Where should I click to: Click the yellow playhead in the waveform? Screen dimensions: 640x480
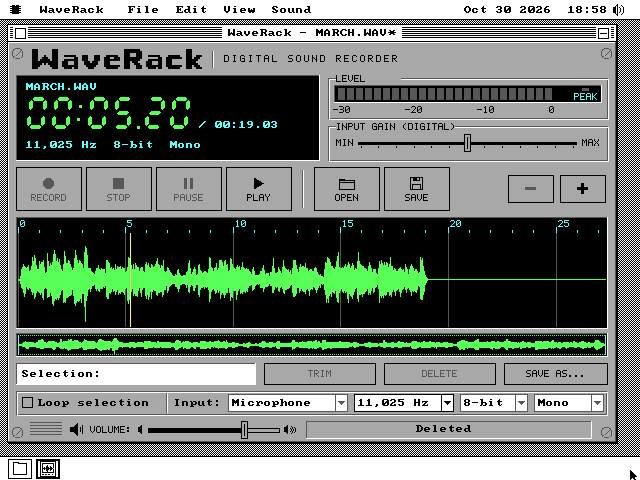pyautogui.click(x=130, y=280)
